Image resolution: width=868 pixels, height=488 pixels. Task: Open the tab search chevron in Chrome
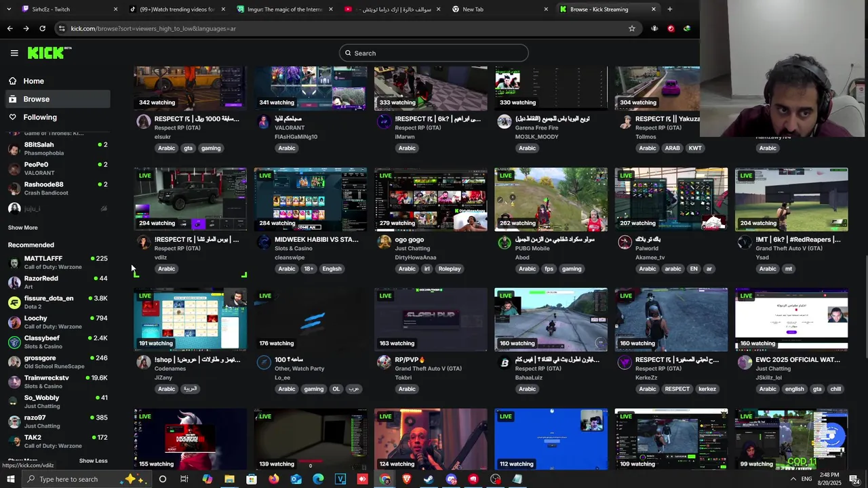tap(8, 9)
